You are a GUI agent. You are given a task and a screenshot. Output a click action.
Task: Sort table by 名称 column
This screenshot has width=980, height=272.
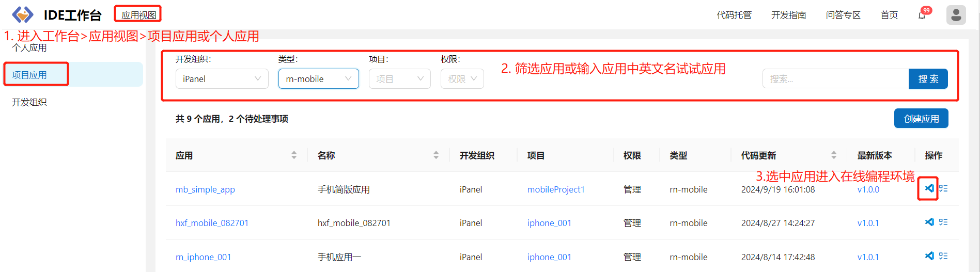pyautogui.click(x=436, y=155)
